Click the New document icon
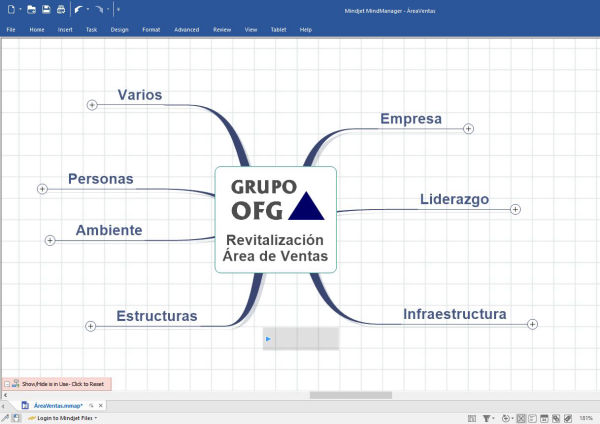 11,10
